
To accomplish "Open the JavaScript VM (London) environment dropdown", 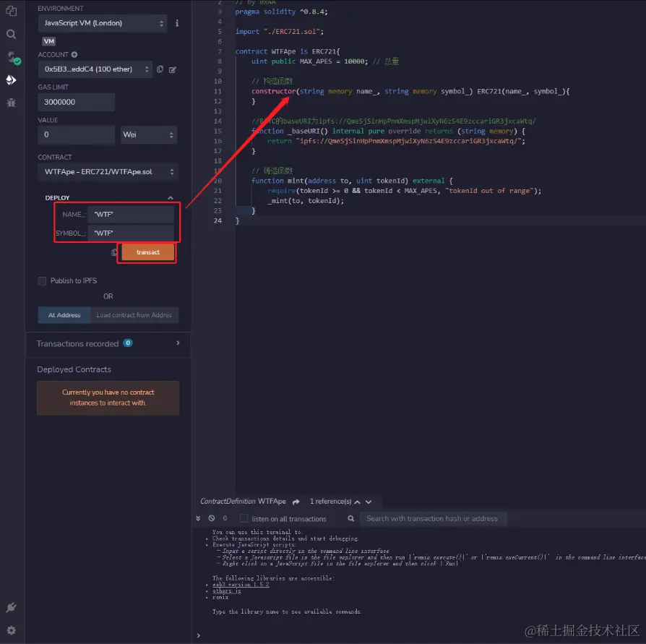I will (103, 23).
